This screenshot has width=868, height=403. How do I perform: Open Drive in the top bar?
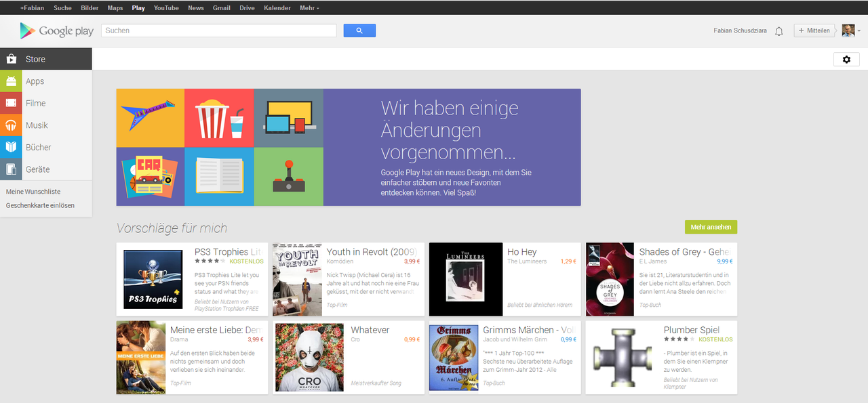tap(248, 8)
